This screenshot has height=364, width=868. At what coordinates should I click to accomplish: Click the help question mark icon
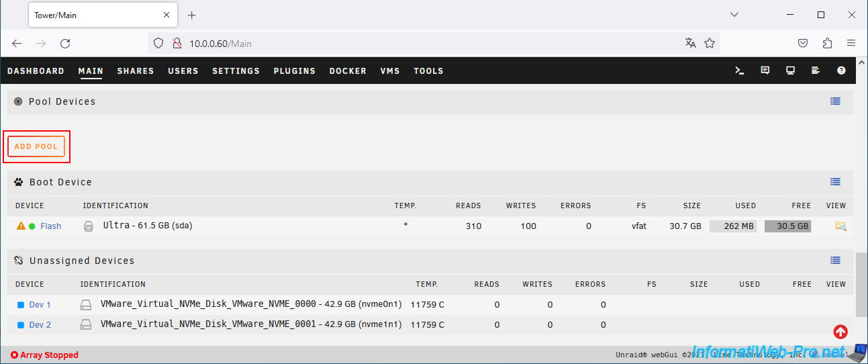841,71
